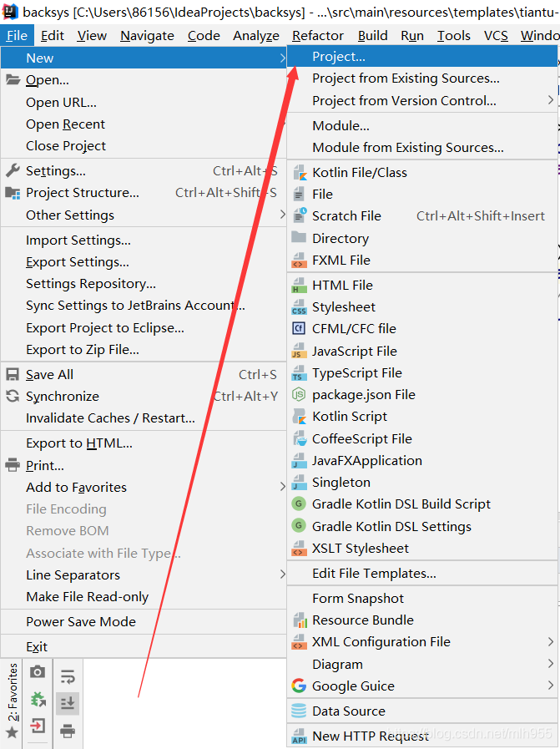Choose Save All entry

click(144, 374)
